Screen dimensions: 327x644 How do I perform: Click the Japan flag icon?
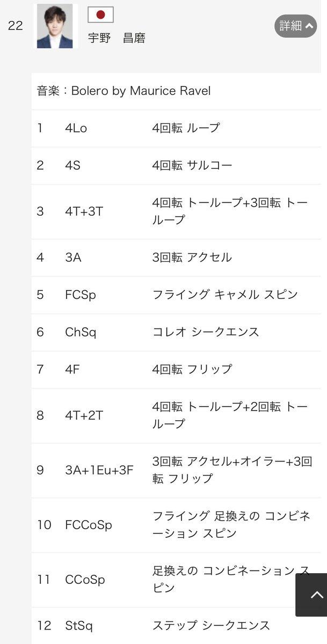100,14
